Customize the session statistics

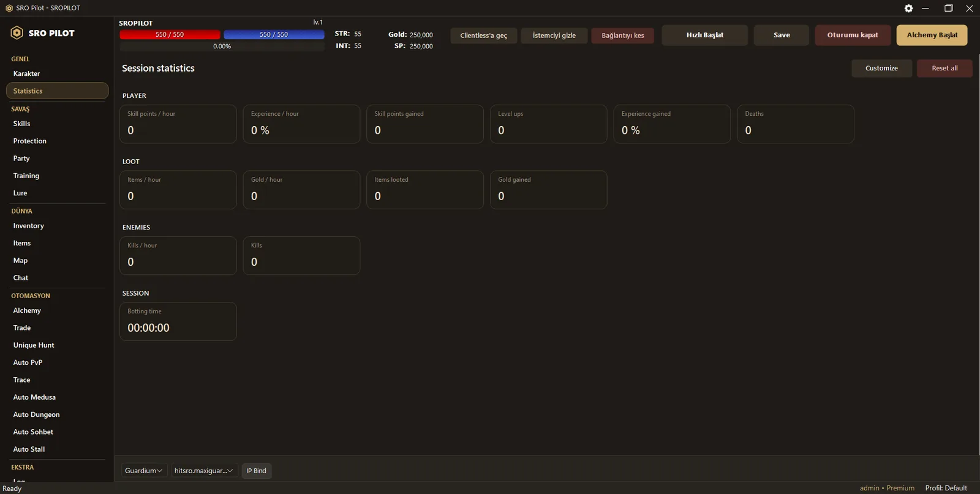point(881,68)
